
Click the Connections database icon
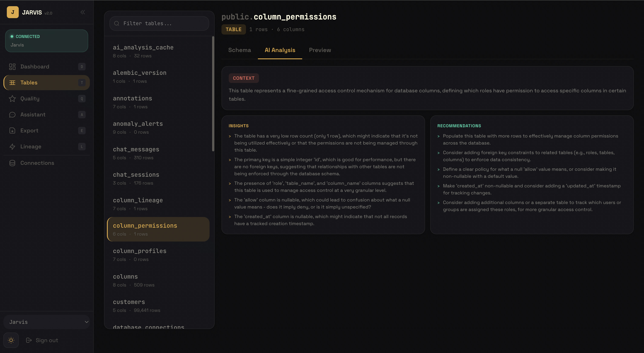[12, 163]
